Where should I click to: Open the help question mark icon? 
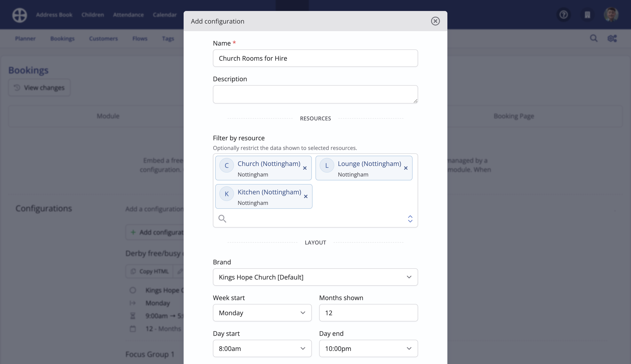(563, 15)
